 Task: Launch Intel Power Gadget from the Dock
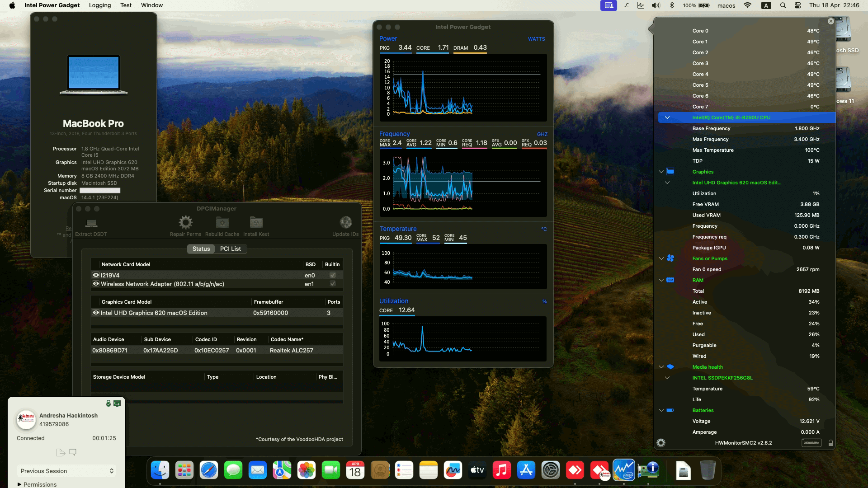(x=624, y=470)
